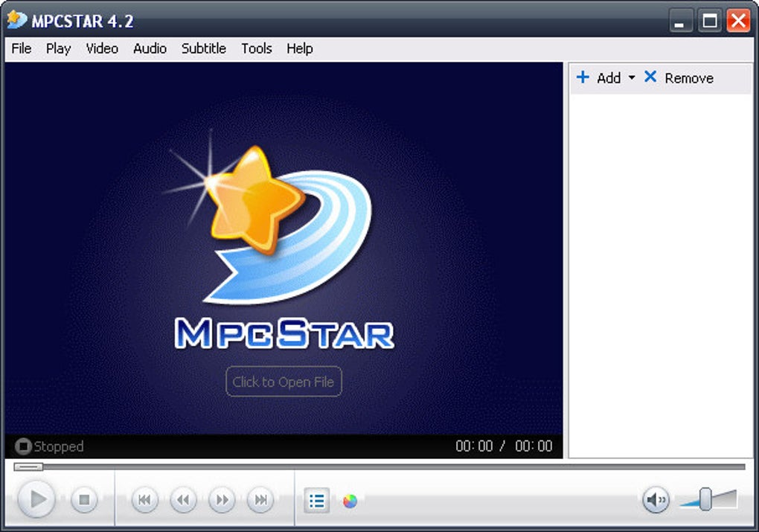Open the color adjustment icon
759x532 pixels.
(350, 501)
